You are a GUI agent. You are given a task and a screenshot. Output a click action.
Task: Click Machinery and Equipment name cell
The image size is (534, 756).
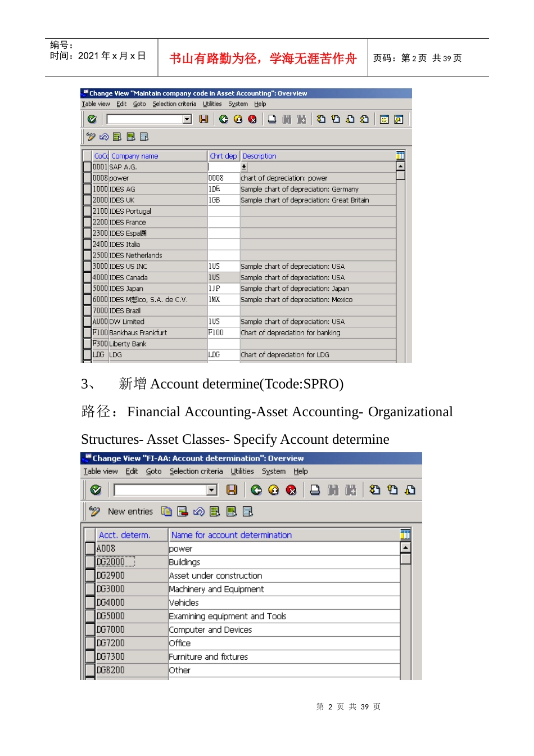click(x=284, y=589)
